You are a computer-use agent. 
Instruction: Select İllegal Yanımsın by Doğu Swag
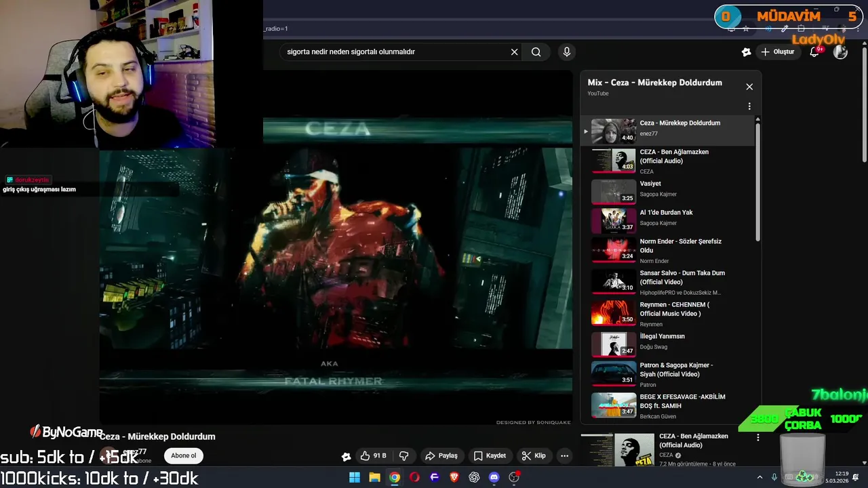[x=668, y=344]
